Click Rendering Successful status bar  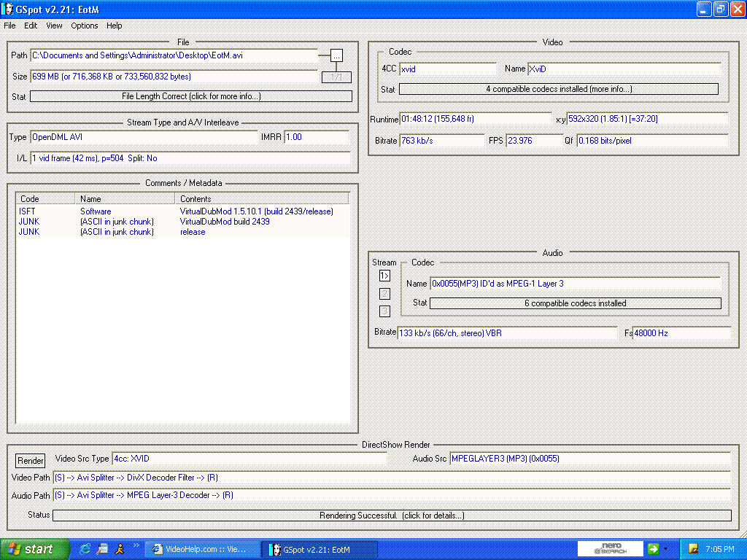[392, 516]
